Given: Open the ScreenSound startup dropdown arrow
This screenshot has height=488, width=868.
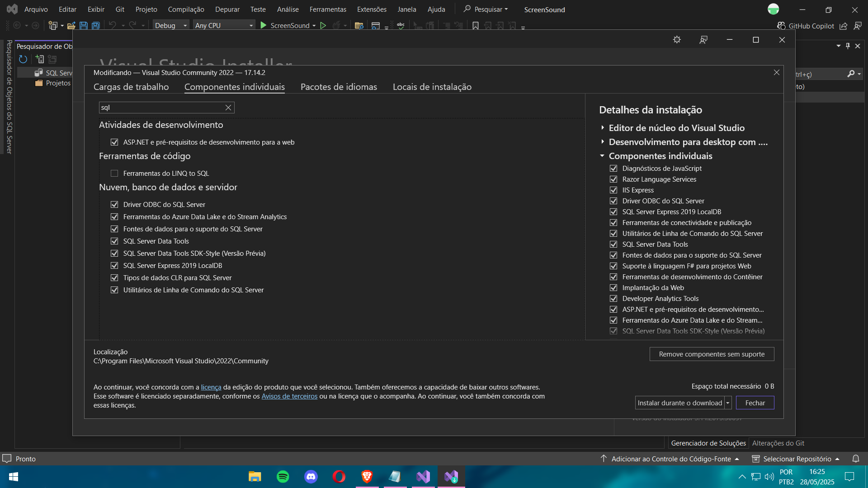Looking at the screenshot, I should click(314, 26).
